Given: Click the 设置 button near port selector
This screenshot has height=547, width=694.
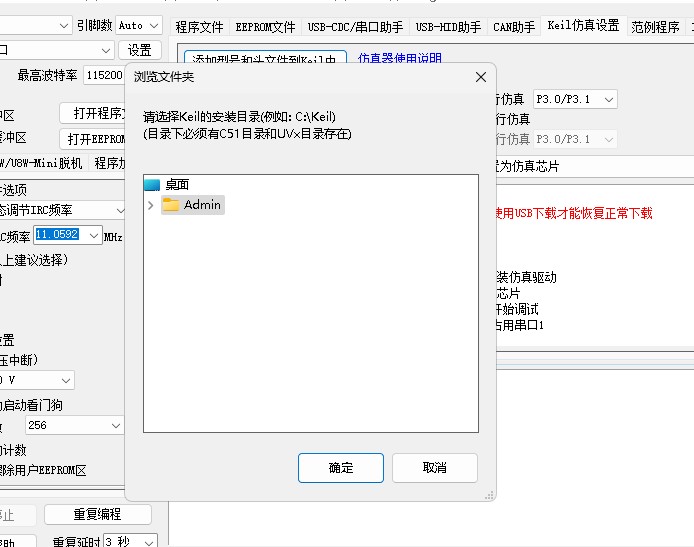Looking at the screenshot, I should pos(139,50).
